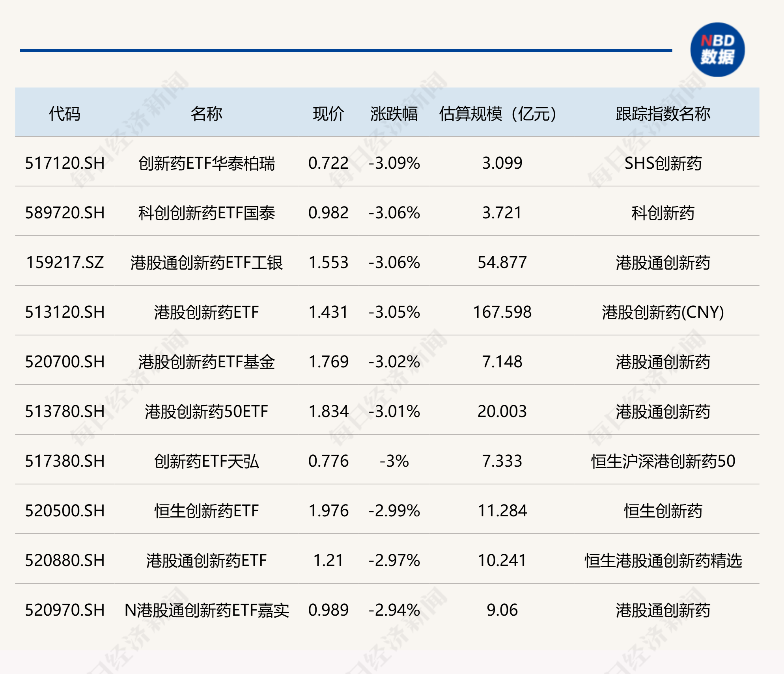Select code 513780.SH cell
784x674 pixels.
[x=65, y=411]
